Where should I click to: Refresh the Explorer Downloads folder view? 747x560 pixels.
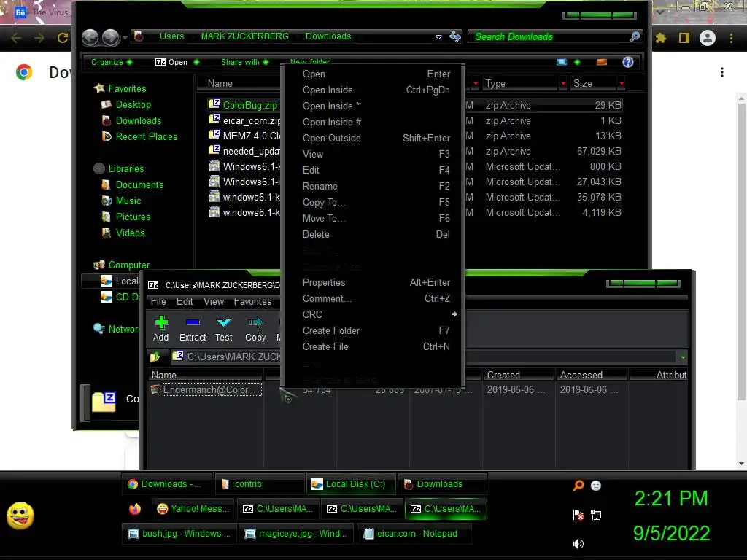[455, 36]
